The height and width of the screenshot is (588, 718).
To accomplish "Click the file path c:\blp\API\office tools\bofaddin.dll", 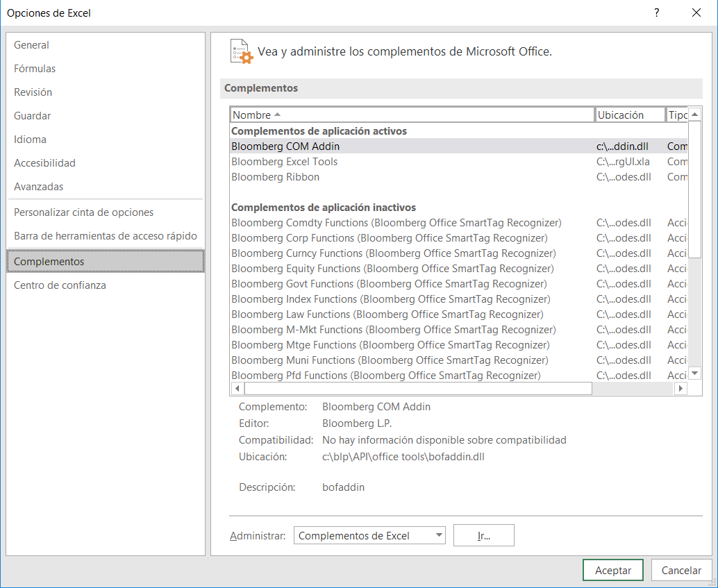I will (403, 457).
